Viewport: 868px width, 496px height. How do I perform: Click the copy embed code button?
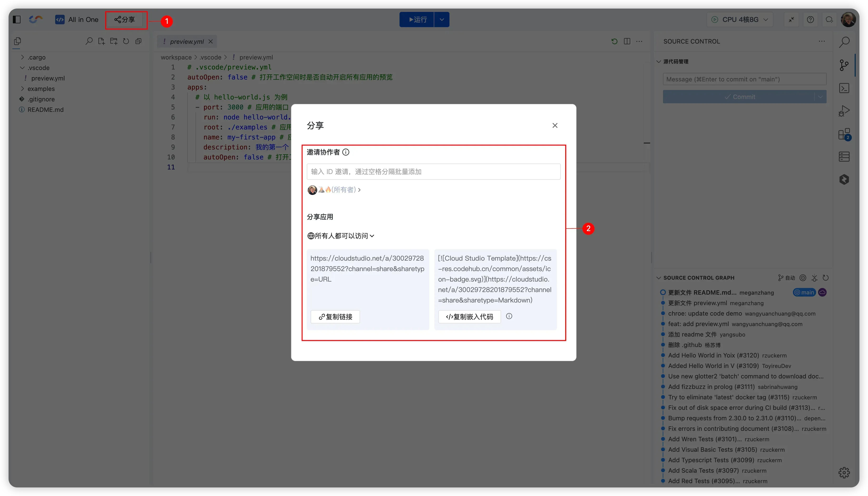[x=469, y=317]
